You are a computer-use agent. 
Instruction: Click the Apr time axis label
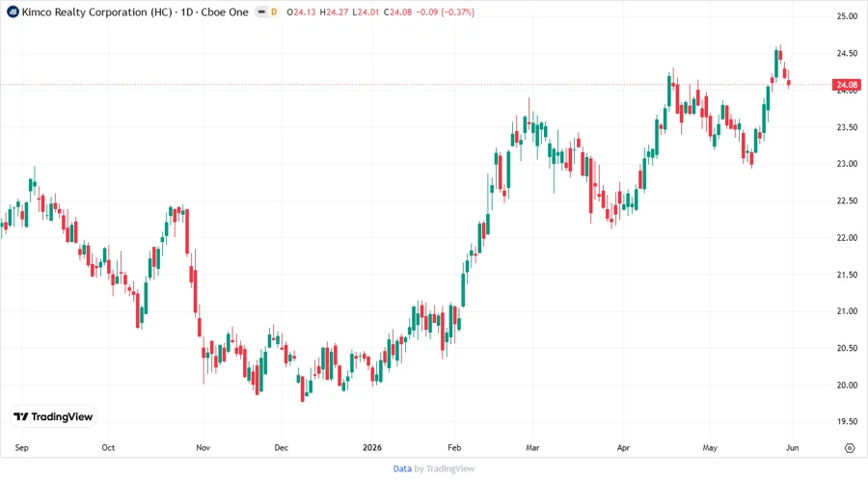click(623, 448)
